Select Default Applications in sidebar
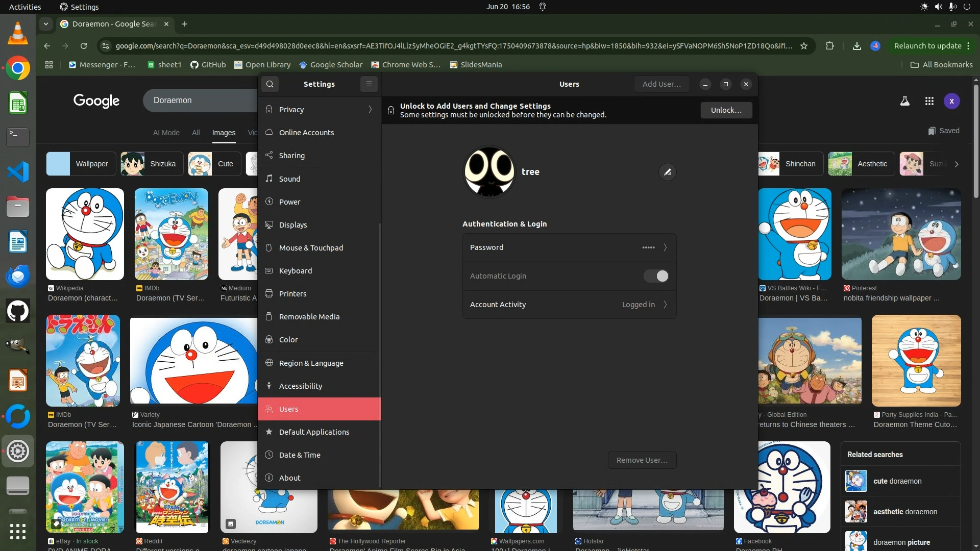 pyautogui.click(x=314, y=432)
